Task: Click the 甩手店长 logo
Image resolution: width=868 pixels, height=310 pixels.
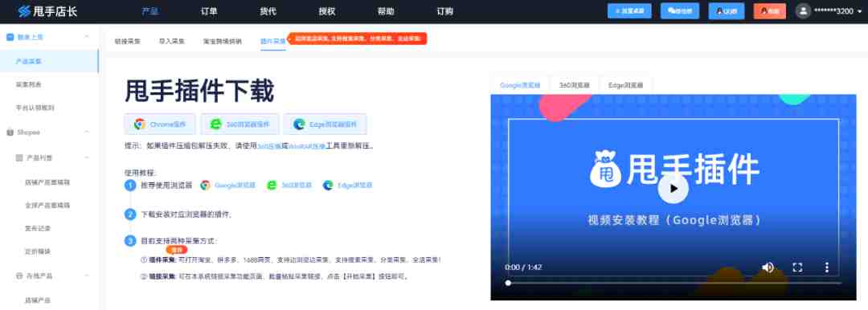Action: pos(47,11)
